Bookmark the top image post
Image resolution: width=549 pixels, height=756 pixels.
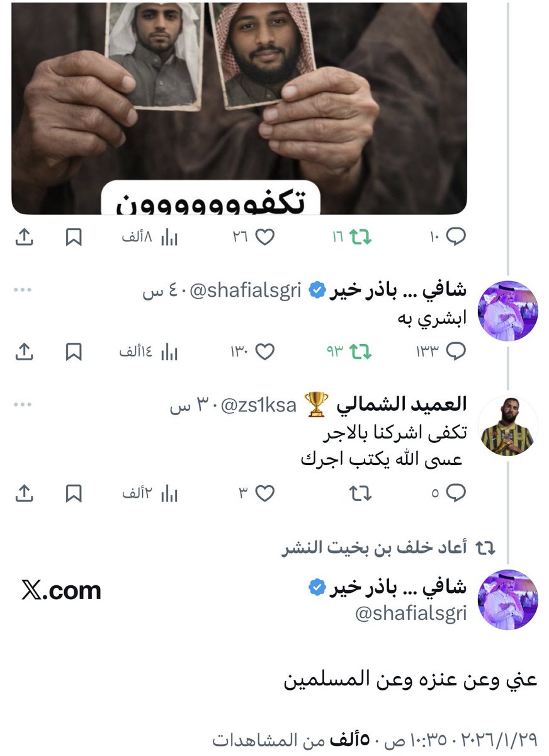74,237
